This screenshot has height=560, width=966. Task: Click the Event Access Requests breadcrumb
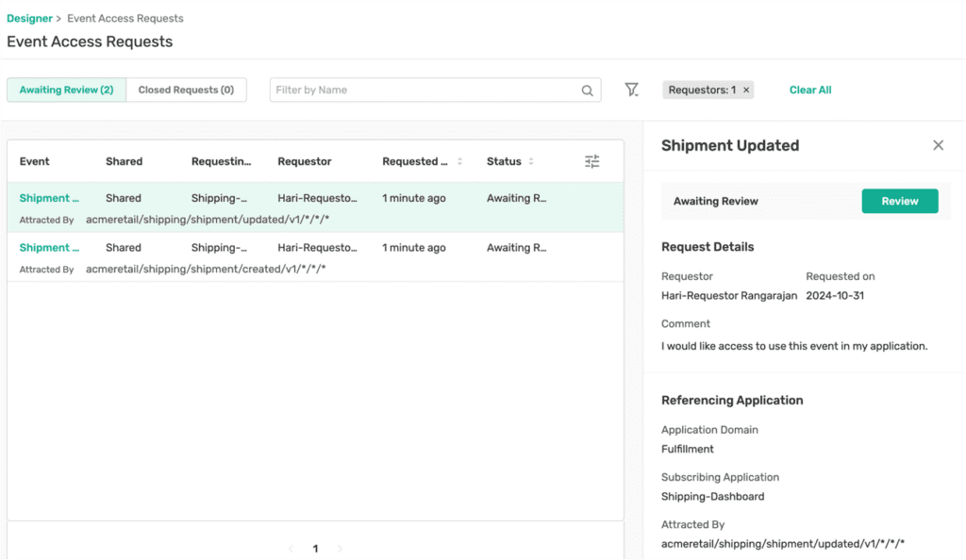(125, 17)
